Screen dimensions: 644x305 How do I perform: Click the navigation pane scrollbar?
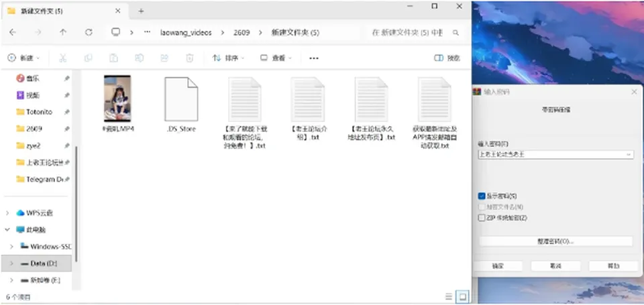coord(76,204)
